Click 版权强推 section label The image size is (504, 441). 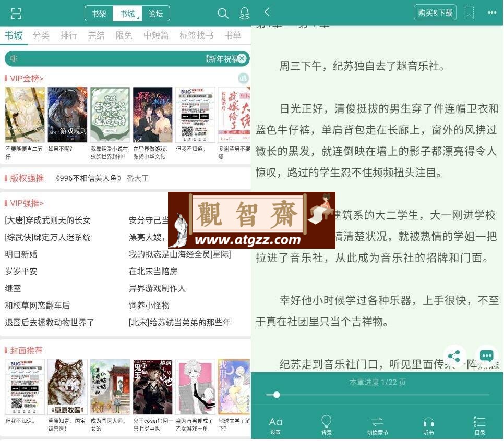click(27, 178)
